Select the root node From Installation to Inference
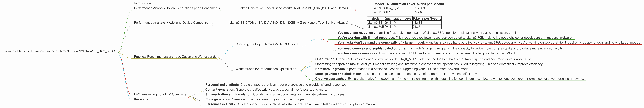 point(59,51)
